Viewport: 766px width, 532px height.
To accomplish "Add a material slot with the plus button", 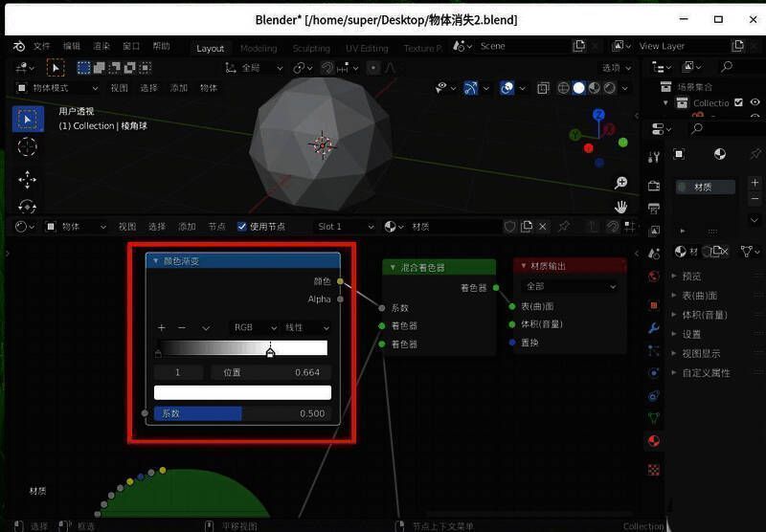I will pos(755,183).
